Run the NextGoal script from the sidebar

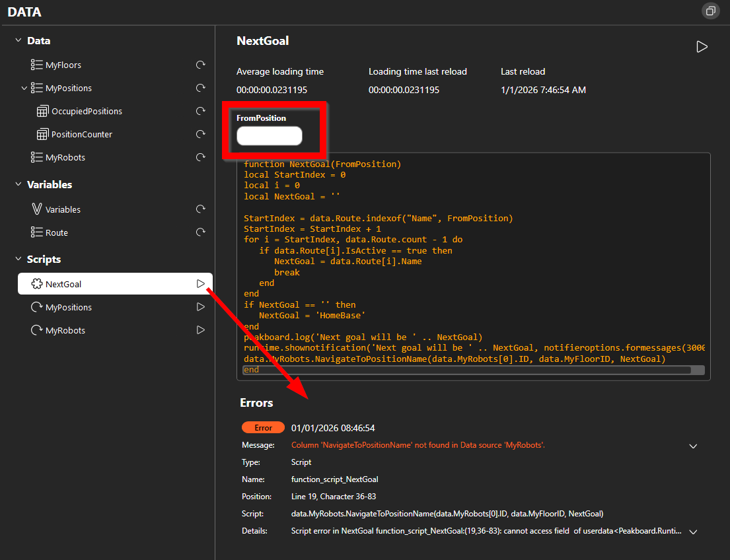point(201,283)
